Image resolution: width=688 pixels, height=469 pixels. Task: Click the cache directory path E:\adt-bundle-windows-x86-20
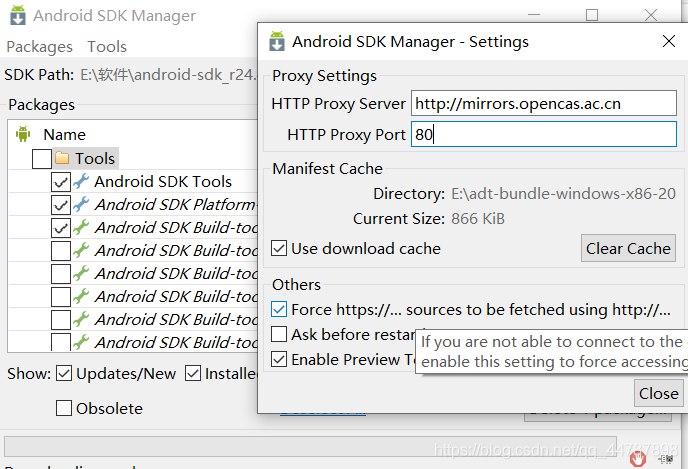point(563,193)
